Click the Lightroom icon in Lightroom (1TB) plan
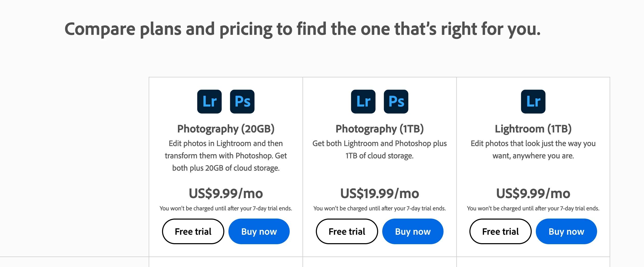This screenshot has width=644, height=267. (533, 101)
